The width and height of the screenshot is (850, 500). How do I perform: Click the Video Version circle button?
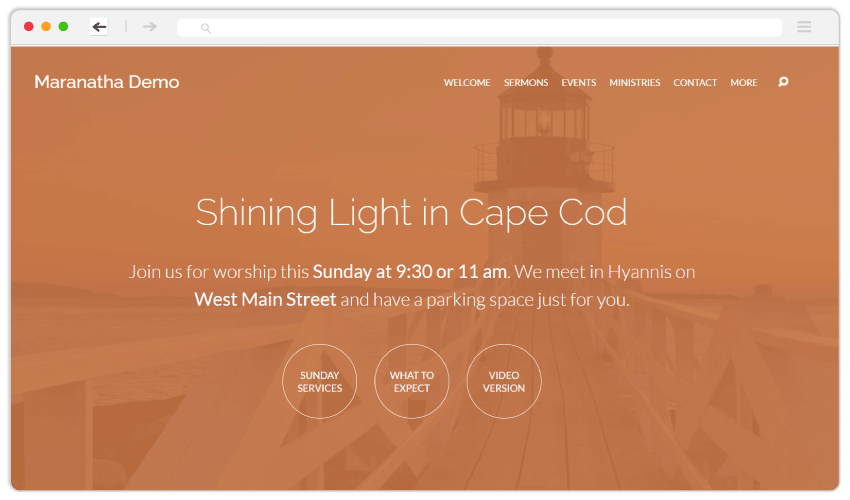coord(504,381)
